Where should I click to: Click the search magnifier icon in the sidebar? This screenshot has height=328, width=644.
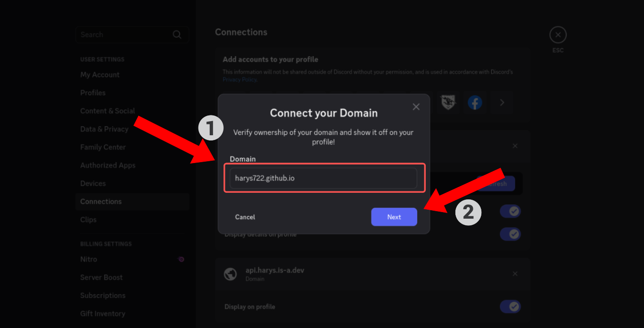[177, 34]
